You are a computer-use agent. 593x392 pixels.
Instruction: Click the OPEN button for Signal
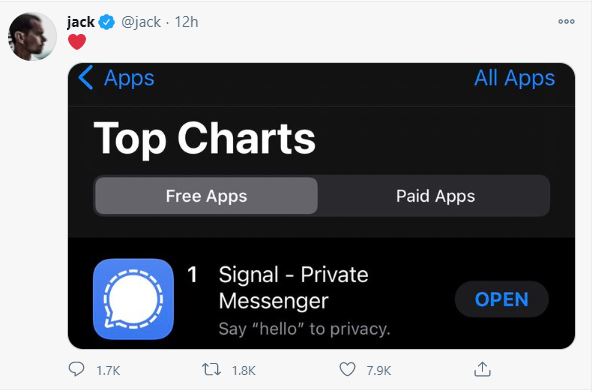501,299
